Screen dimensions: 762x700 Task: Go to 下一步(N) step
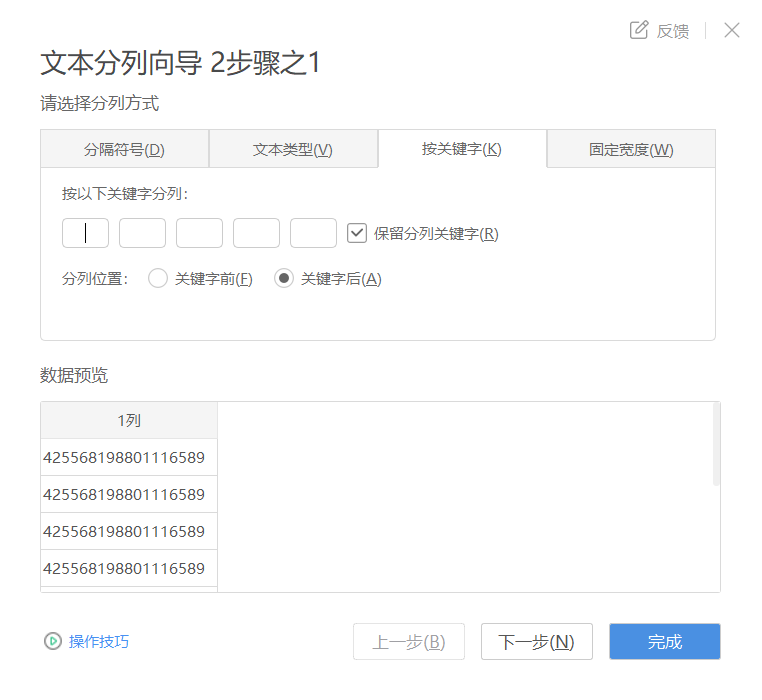pyautogui.click(x=537, y=642)
